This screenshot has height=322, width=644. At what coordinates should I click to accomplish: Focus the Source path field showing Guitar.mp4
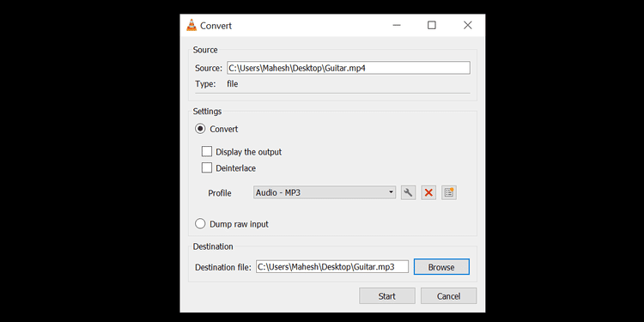pos(349,68)
